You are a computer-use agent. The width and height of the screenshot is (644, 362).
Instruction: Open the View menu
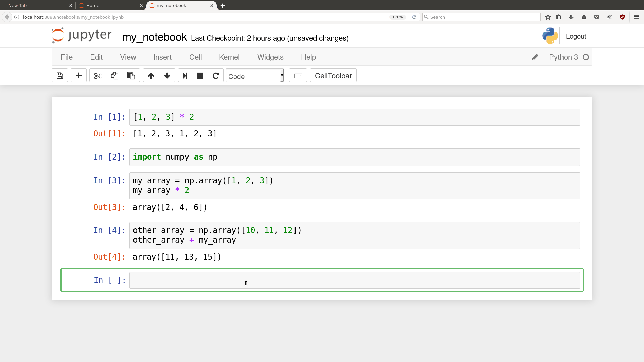128,57
